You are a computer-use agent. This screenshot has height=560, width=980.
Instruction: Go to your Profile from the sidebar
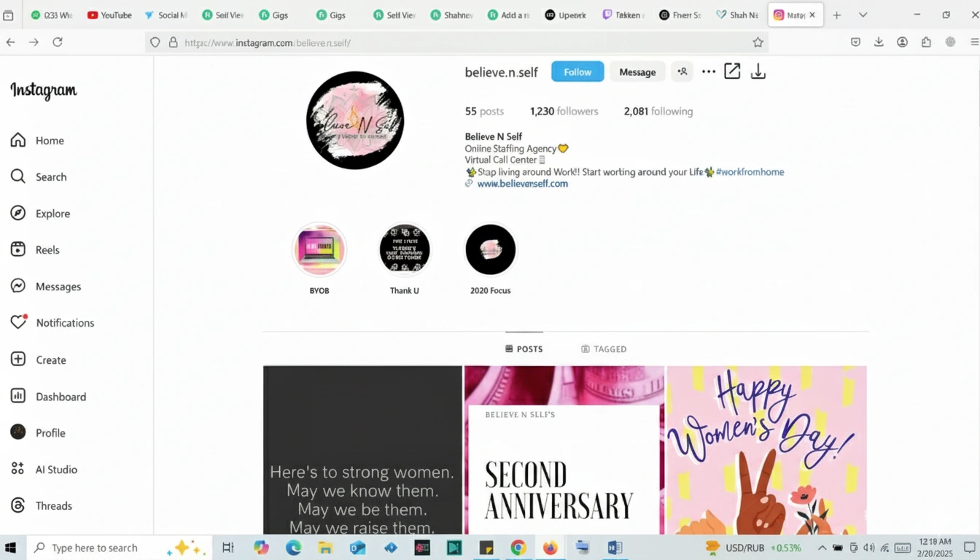(38, 433)
